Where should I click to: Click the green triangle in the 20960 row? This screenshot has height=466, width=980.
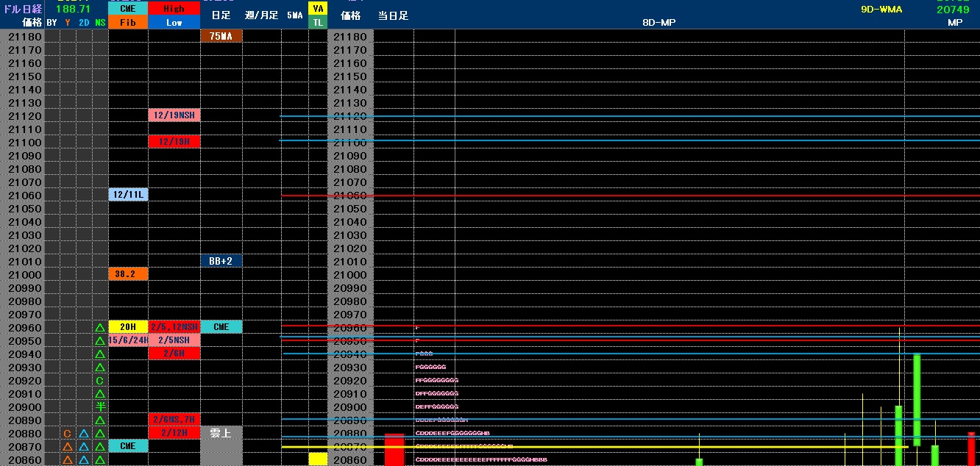[x=99, y=327]
